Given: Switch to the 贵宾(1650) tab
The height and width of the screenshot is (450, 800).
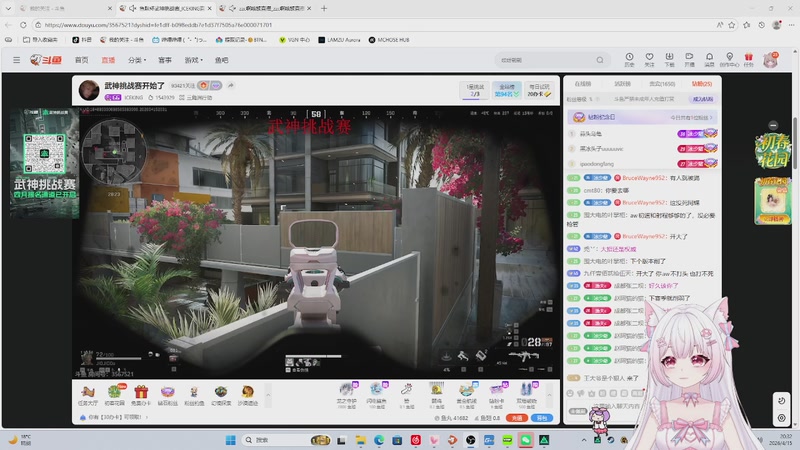Looking at the screenshot, I should click(x=662, y=84).
